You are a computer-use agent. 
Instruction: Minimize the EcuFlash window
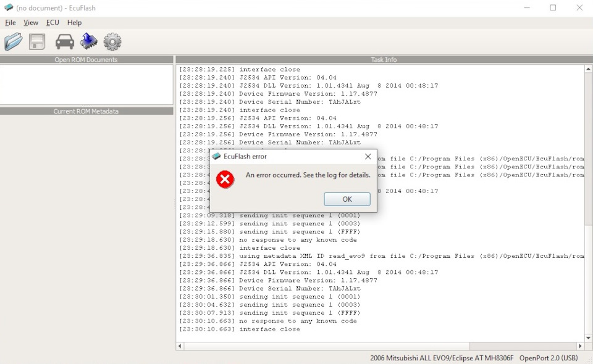tap(527, 7)
